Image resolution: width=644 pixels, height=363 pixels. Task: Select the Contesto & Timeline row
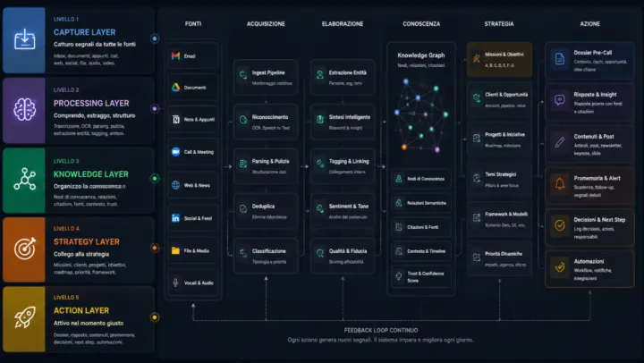click(x=421, y=251)
